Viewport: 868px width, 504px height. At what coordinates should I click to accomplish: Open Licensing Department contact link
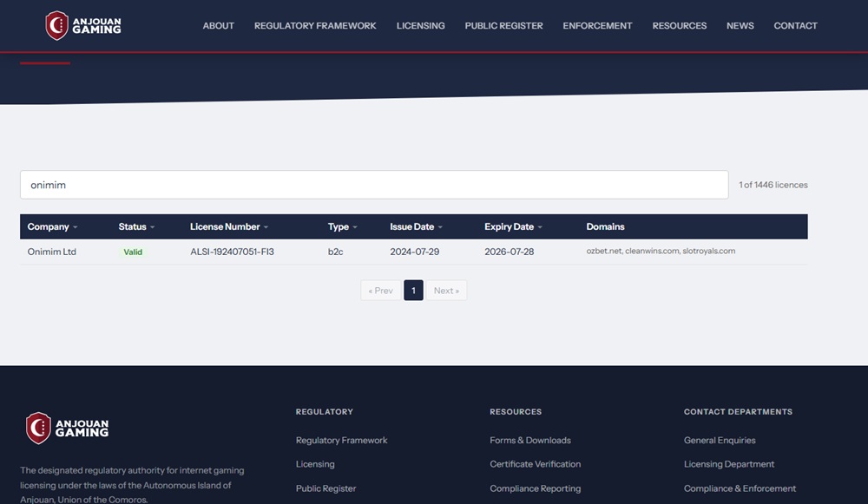click(x=729, y=464)
